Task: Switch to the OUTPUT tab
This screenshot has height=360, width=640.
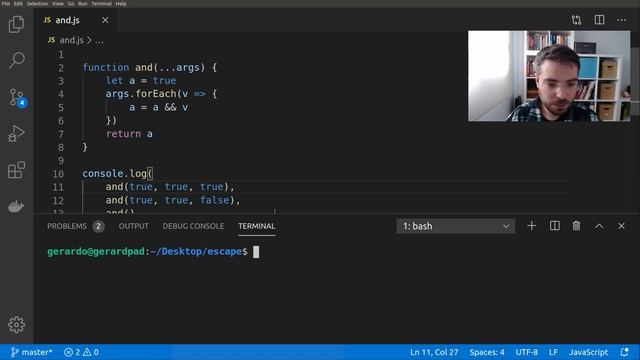Action: [133, 226]
